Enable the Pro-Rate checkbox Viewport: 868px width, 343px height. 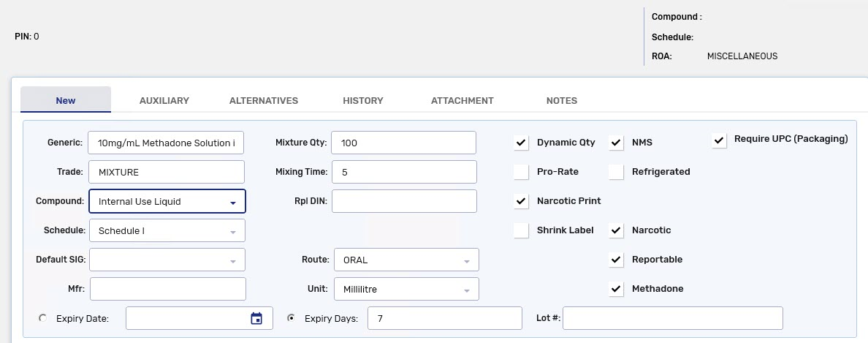pos(521,172)
